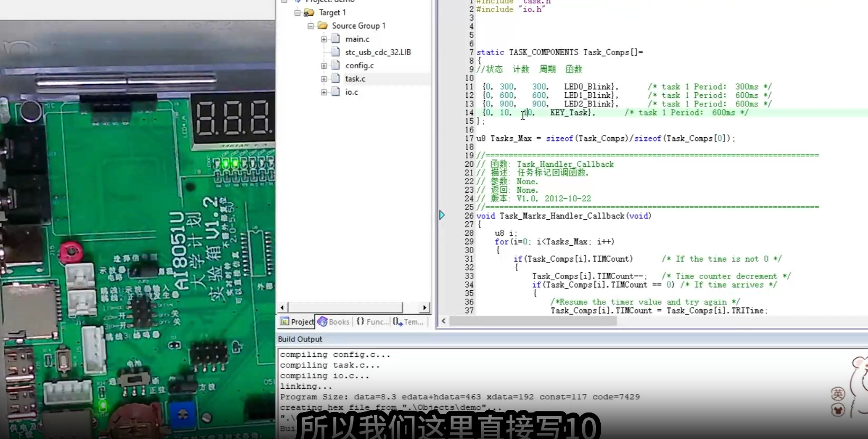Select main.c in the project tree
868x439 pixels.
357,39
